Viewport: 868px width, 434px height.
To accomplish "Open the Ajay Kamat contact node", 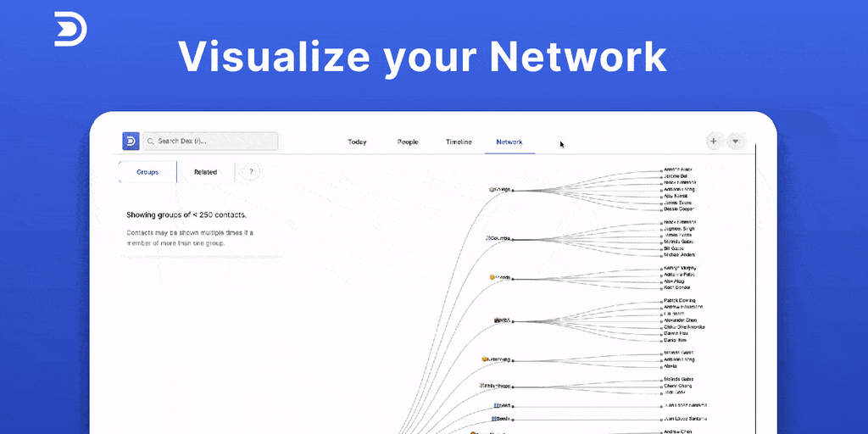I will (x=676, y=196).
